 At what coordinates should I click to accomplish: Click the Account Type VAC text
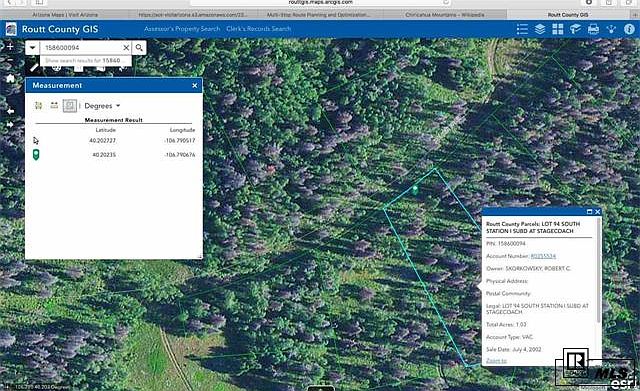coord(509,337)
